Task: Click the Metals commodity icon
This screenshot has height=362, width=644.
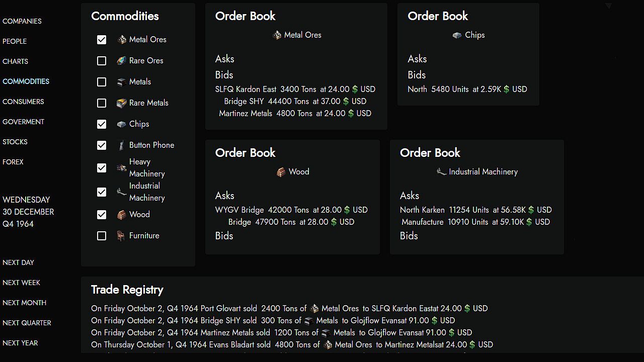Action: tap(121, 82)
